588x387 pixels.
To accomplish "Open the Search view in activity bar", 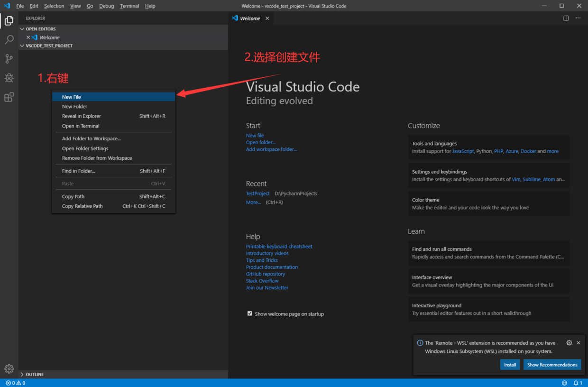I will 9,40.
